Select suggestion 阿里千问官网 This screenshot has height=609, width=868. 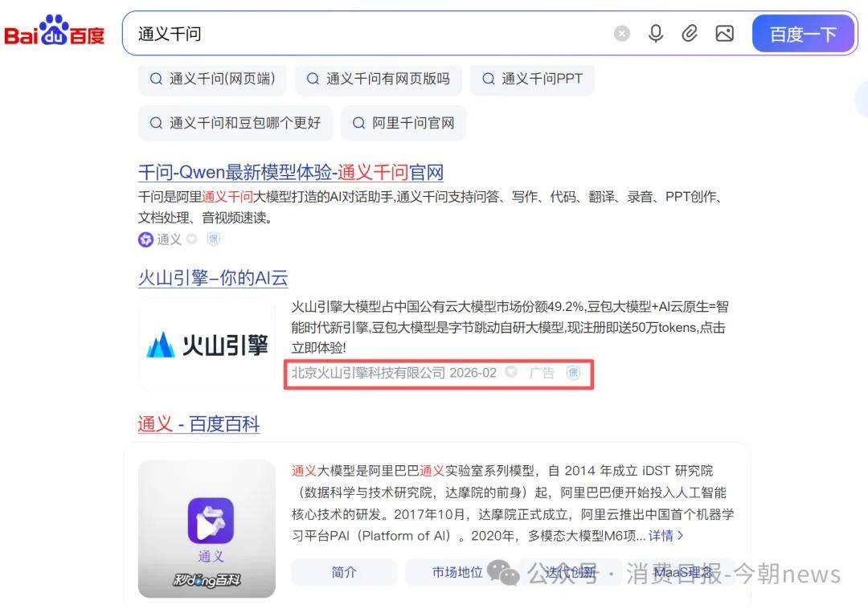(403, 123)
